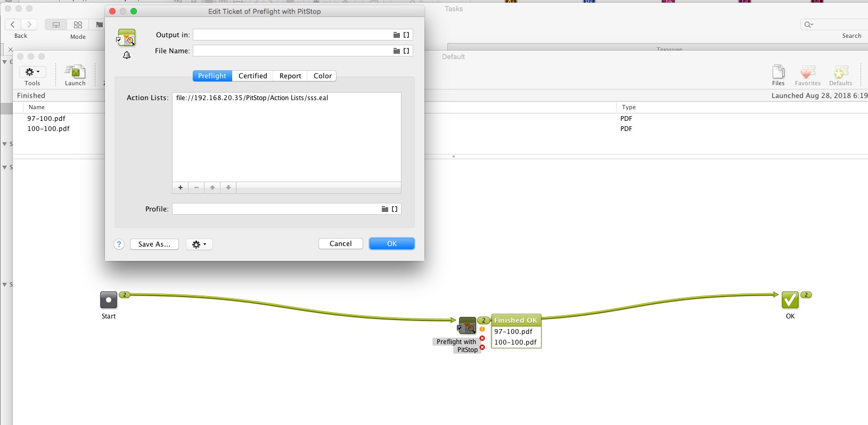This screenshot has height=425, width=868.
Task: Click lower red error badge on Preflight node
Action: click(x=482, y=347)
